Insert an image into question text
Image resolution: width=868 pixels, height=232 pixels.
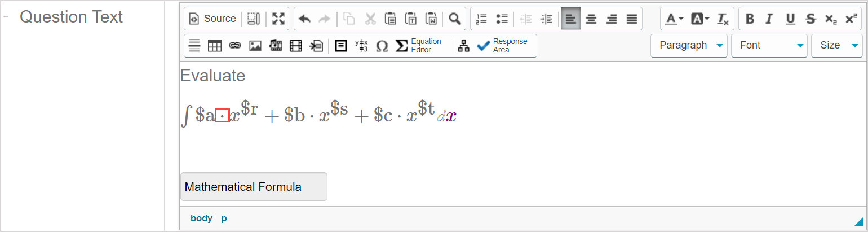point(255,46)
